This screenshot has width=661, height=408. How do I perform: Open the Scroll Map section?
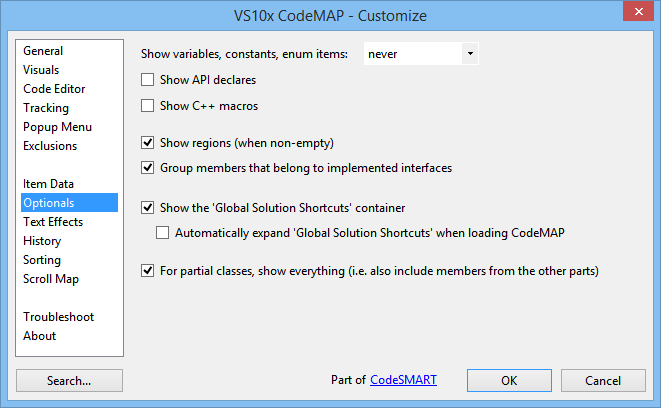tap(51, 279)
